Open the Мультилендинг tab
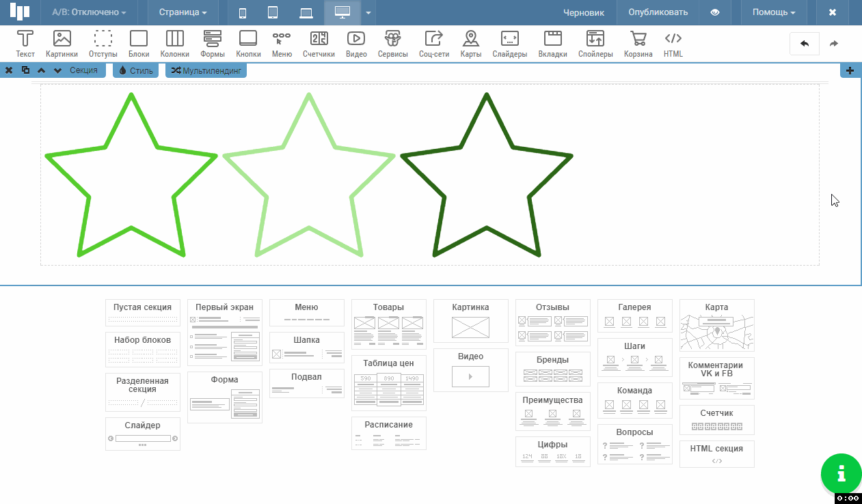The width and height of the screenshot is (862, 504). coord(206,70)
